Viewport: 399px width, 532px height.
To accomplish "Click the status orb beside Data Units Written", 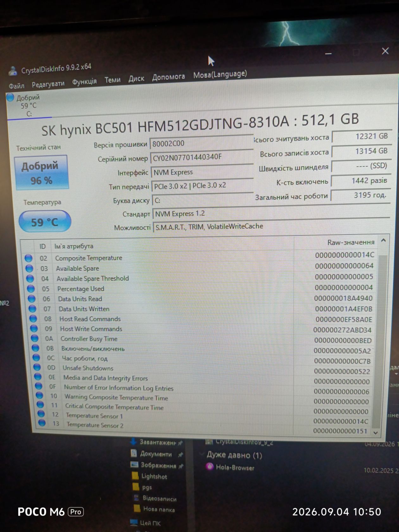I will tap(32, 309).
